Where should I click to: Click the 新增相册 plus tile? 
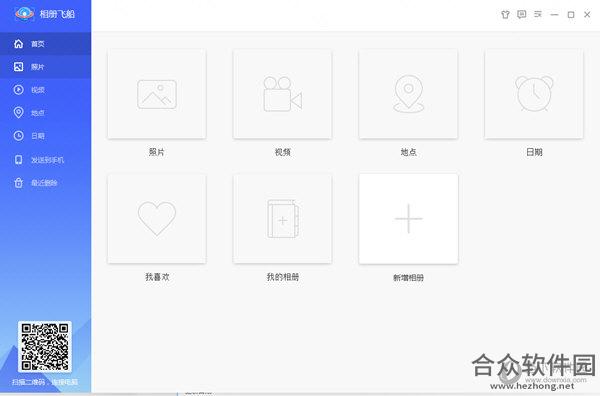point(408,219)
